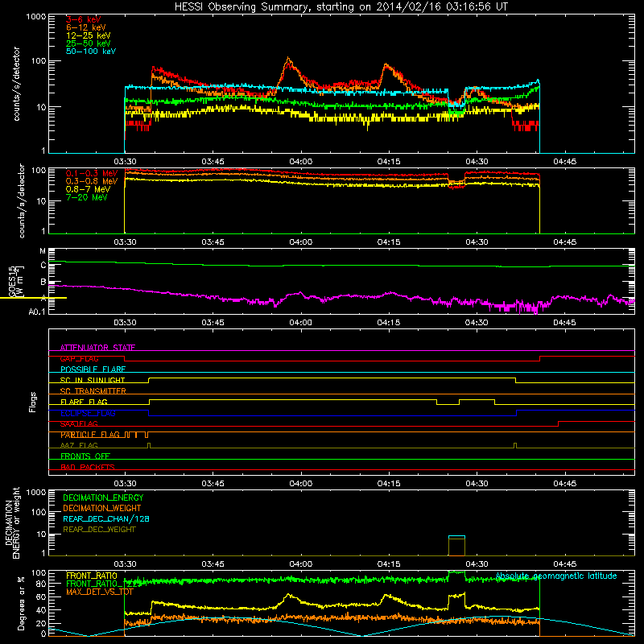Viewport: 644px width, 644px height.
Task: Select the B level label on GOES axis
Action: click(43, 282)
